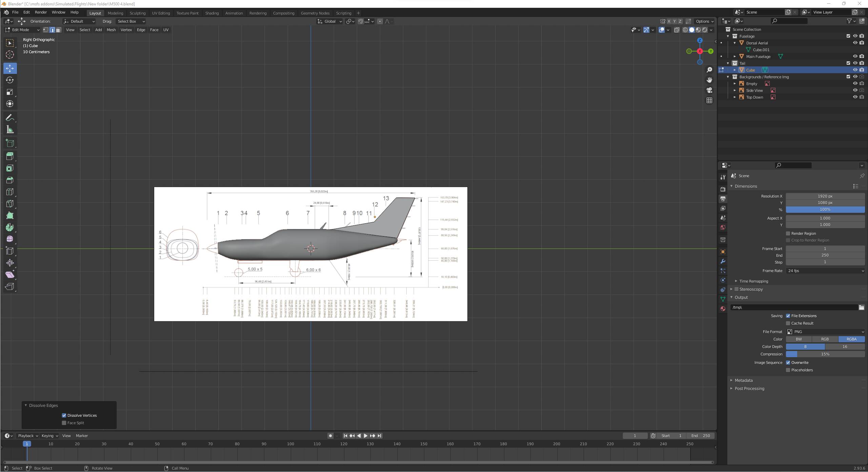Open the File menu

point(15,12)
